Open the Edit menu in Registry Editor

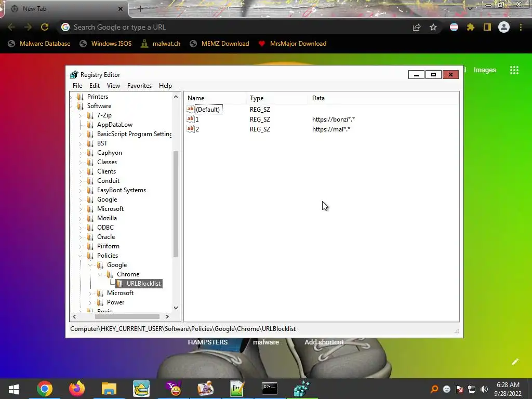click(95, 86)
